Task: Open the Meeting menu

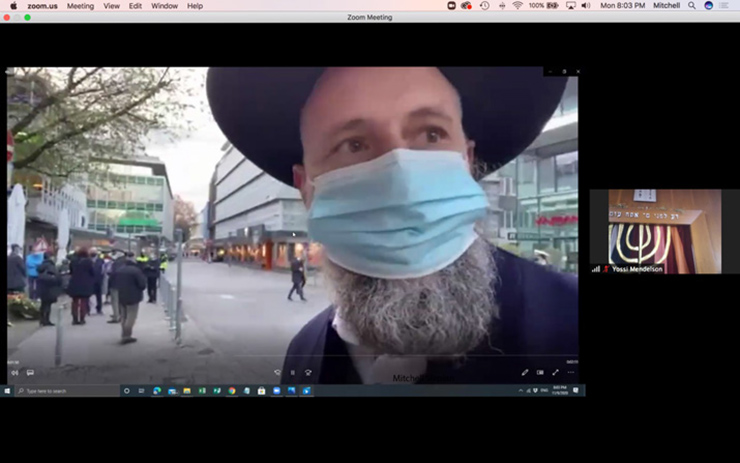Action: 80,6
